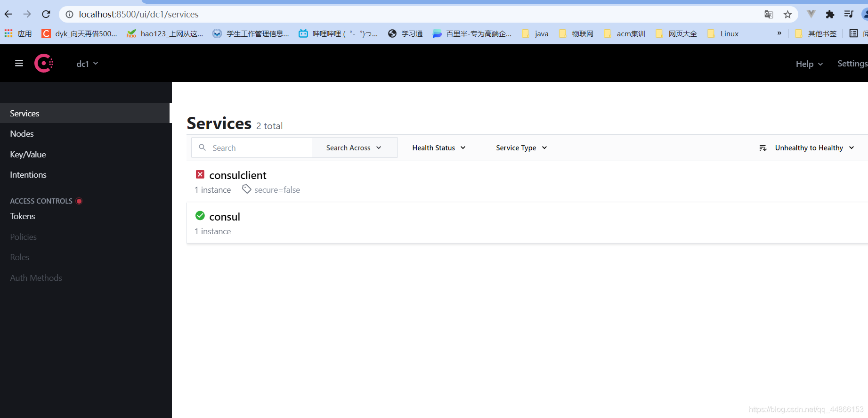Select Services in the sidebar
868x418 pixels.
(x=85, y=113)
